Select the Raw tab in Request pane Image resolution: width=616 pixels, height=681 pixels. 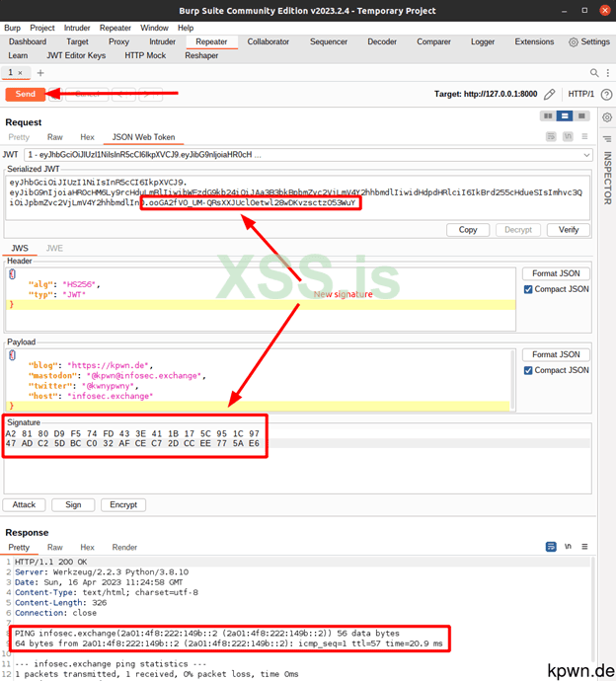click(54, 137)
